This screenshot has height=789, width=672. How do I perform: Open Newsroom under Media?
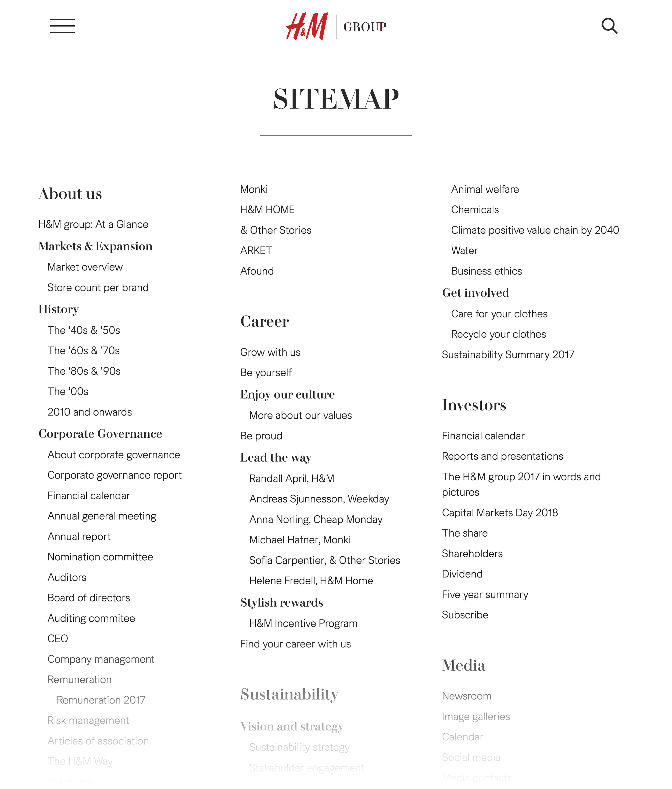[x=467, y=696]
